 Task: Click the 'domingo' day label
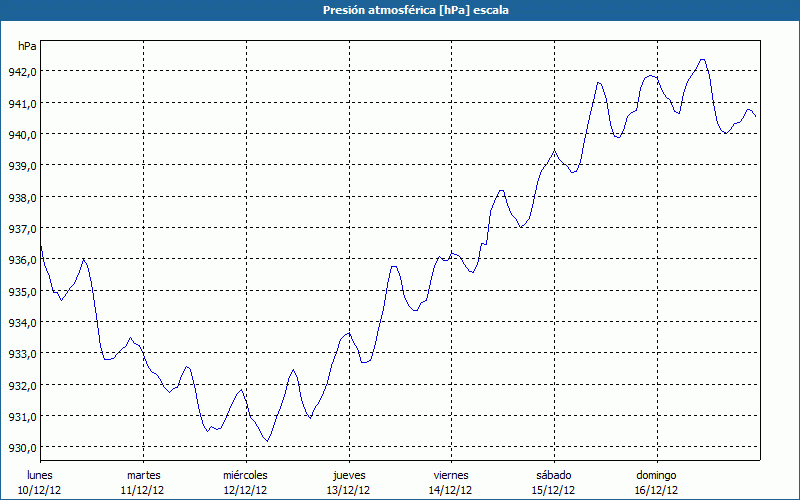pos(656,474)
